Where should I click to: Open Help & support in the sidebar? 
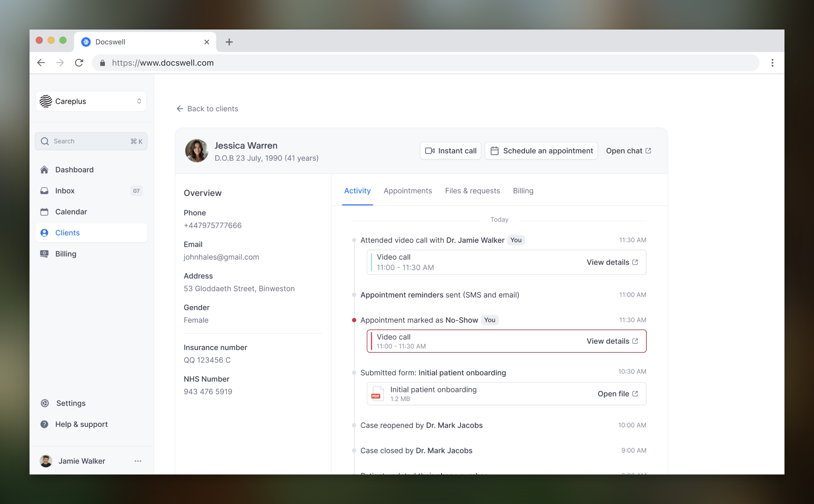(x=91, y=424)
